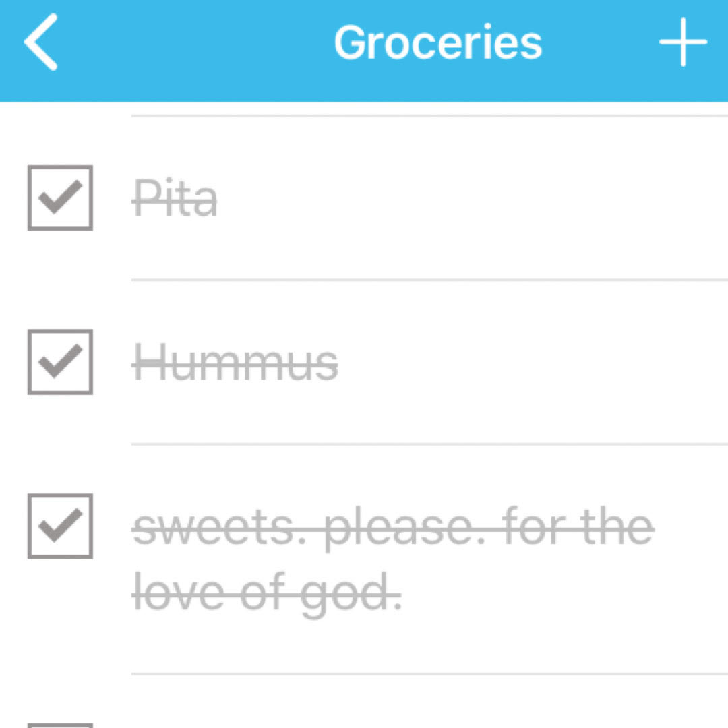Screen dimensions: 728x728
Task: Toggle the partially visible bottom checkbox
Action: (60, 724)
